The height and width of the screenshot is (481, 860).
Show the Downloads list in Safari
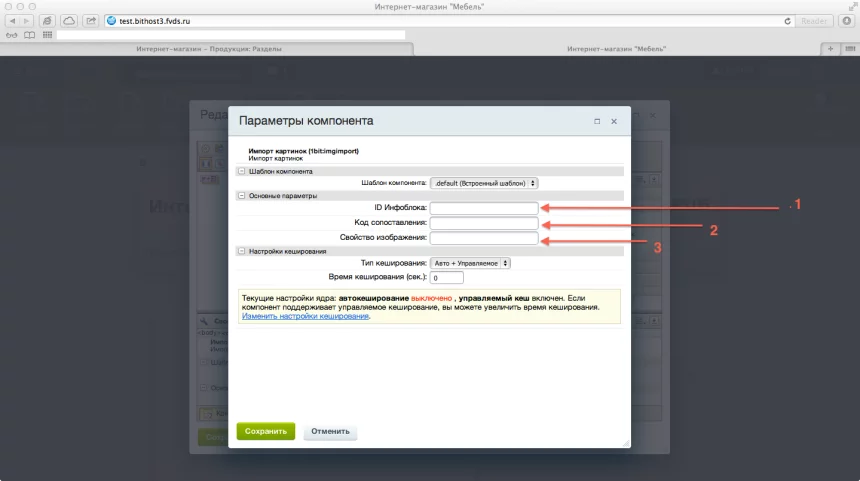849,20
